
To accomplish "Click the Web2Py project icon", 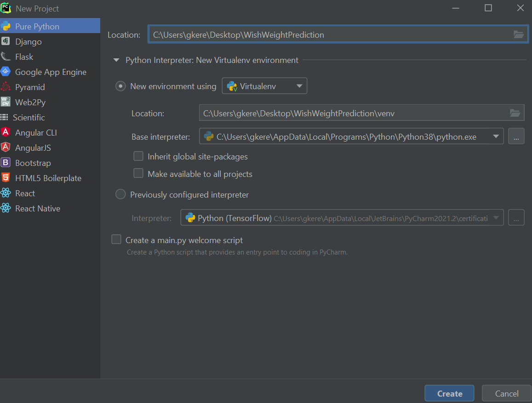I will coord(6,102).
